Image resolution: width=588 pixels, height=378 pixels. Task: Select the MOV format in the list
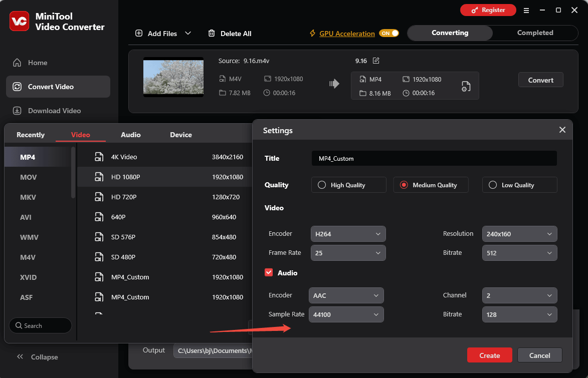coord(29,177)
